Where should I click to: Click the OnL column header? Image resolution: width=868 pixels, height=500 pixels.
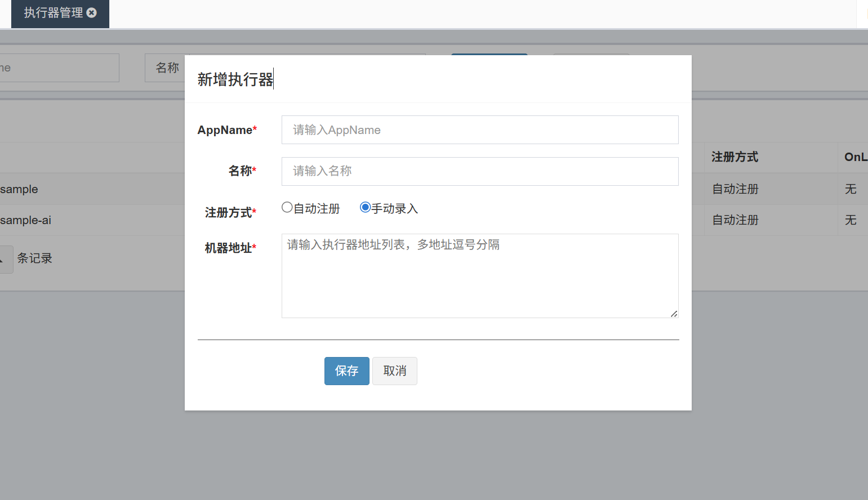[x=856, y=157]
